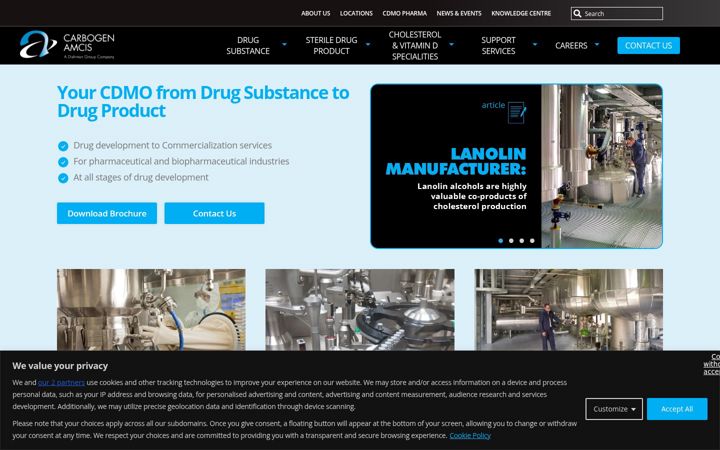Open the Cookie Policy link
The height and width of the screenshot is (450, 720).
[x=470, y=435]
